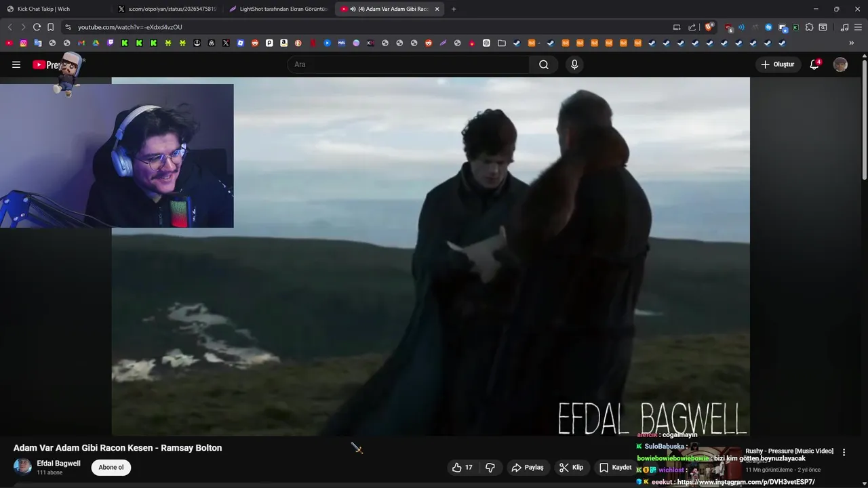Open the sidebar search panel extension icon
This screenshot has width=868, height=488.
823,27
